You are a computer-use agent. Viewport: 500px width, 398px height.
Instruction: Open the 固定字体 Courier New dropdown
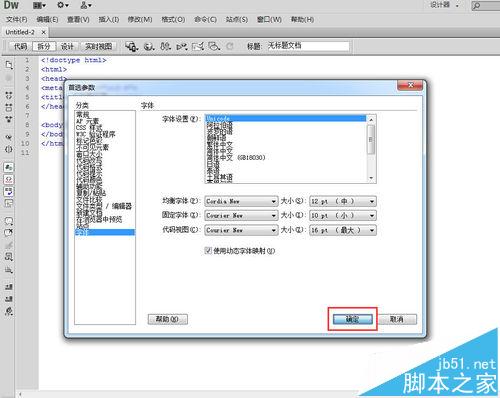coord(241,215)
